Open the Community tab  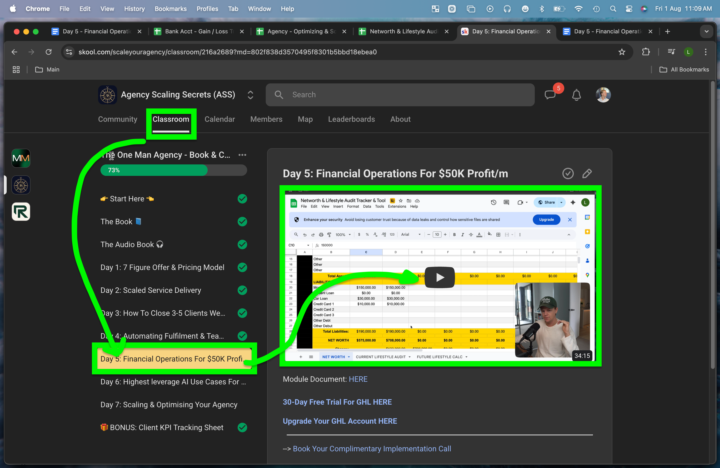118,119
